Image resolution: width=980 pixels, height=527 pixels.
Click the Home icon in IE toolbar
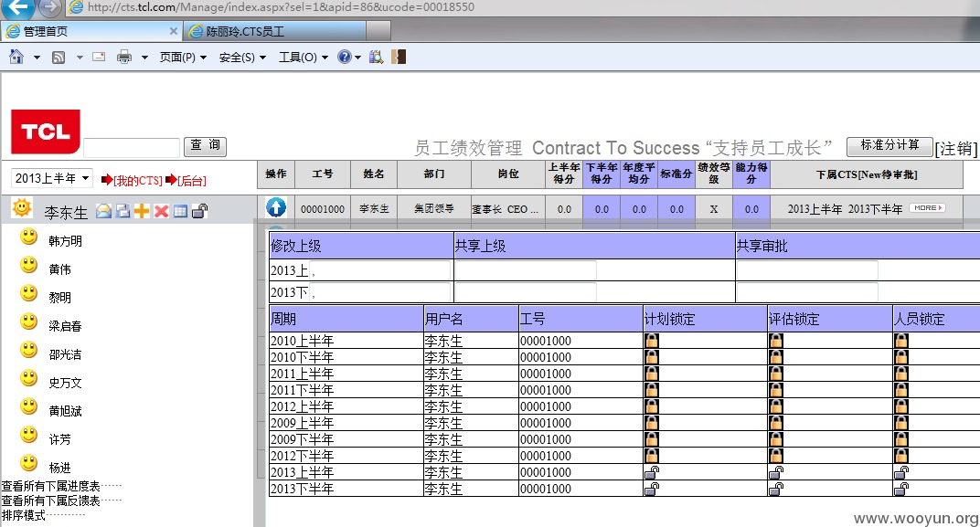click(x=16, y=57)
